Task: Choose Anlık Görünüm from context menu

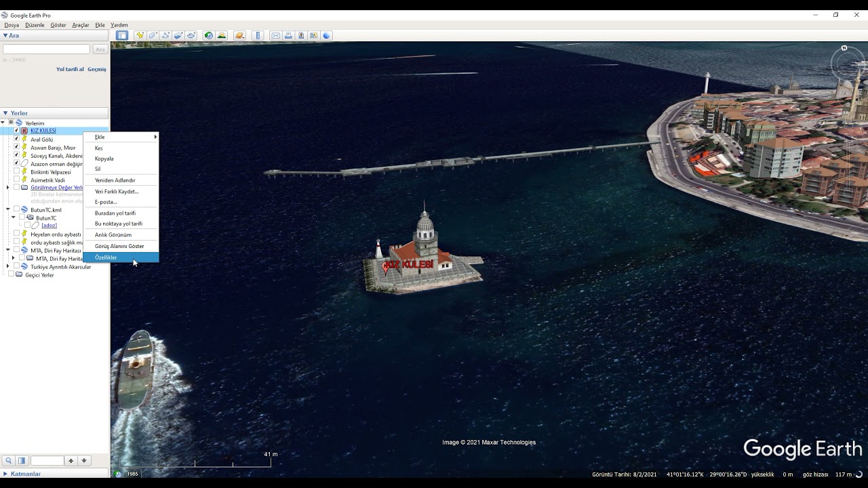Action: [x=121, y=235]
